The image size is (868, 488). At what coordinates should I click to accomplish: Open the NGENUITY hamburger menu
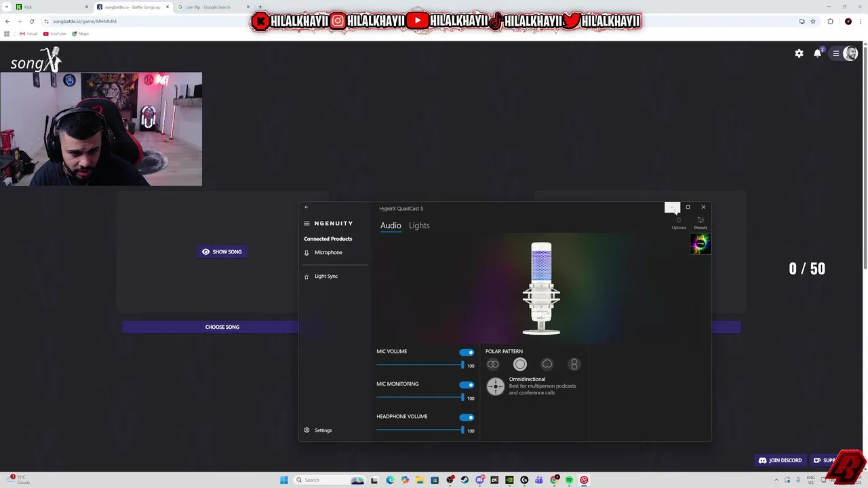click(307, 223)
